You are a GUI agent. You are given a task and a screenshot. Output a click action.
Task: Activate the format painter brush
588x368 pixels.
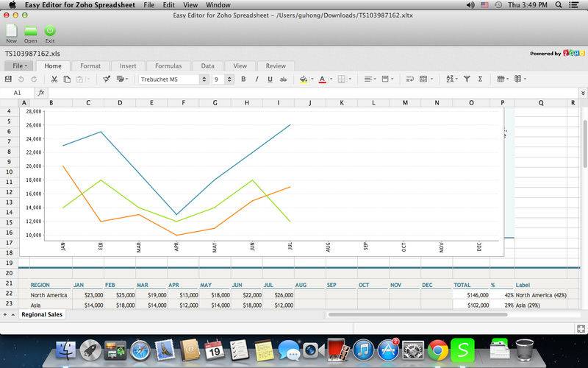click(107, 79)
